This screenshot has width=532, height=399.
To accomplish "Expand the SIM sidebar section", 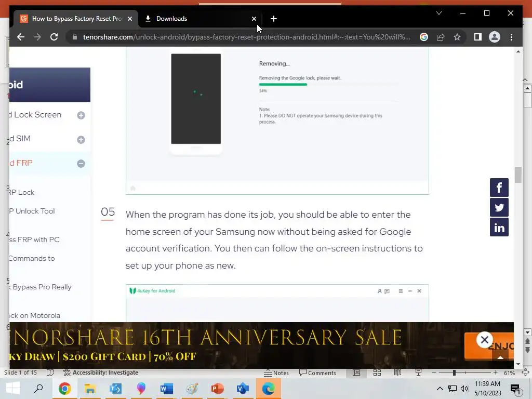I will (x=81, y=140).
